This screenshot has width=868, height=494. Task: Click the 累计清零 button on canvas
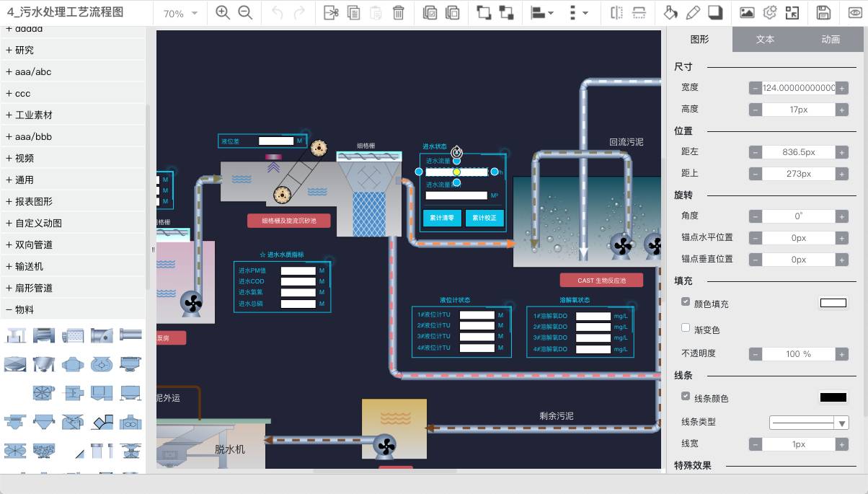(442, 218)
